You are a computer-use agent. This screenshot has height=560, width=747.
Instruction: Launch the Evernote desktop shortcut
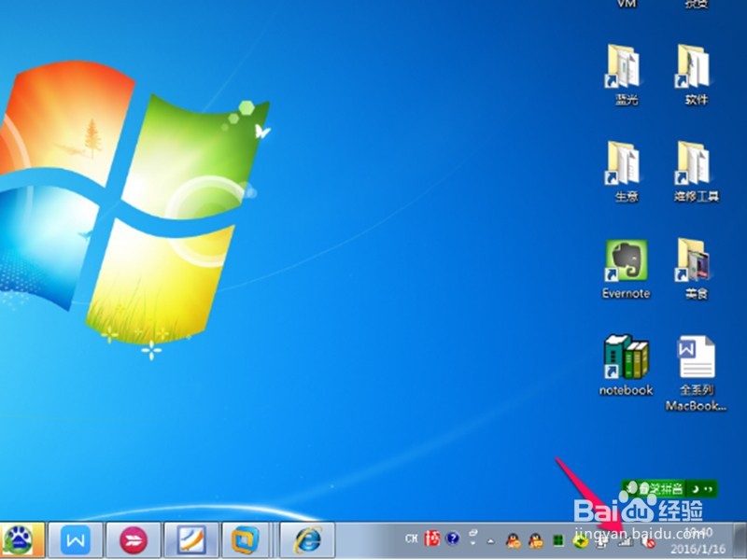[626, 269]
